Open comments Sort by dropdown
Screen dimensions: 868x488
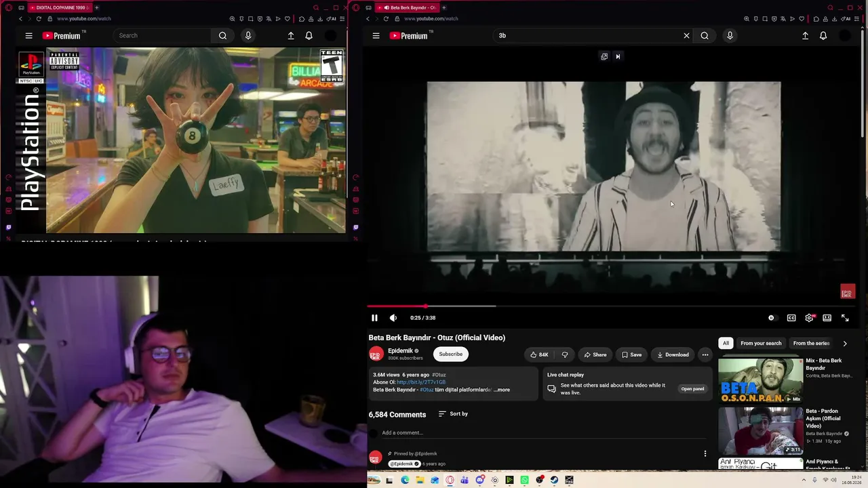click(x=453, y=414)
